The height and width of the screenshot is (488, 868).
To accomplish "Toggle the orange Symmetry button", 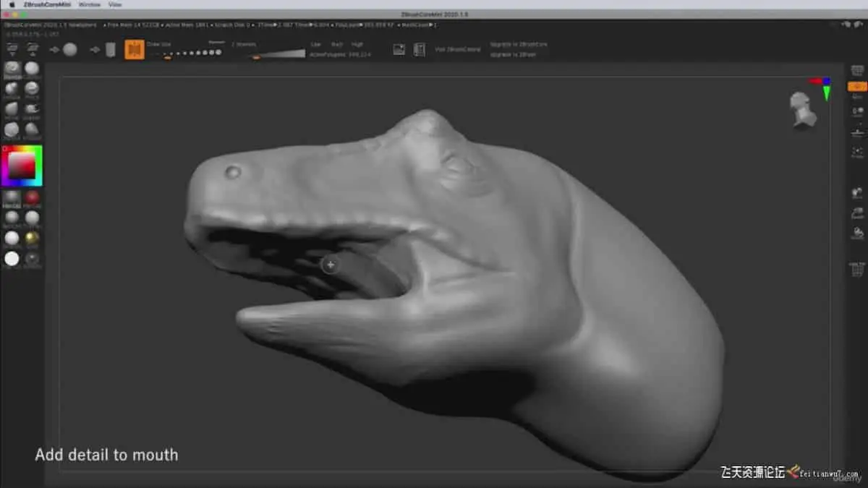I will 135,49.
